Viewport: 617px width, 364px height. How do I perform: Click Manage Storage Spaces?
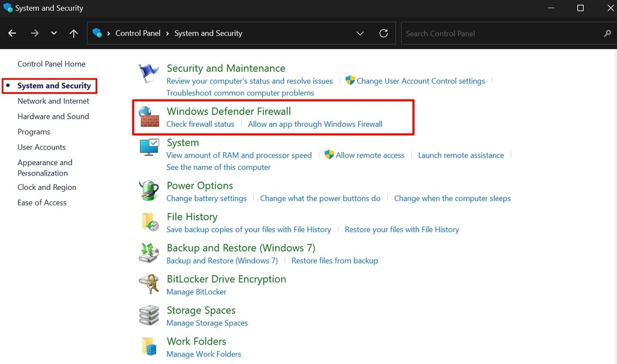click(207, 323)
